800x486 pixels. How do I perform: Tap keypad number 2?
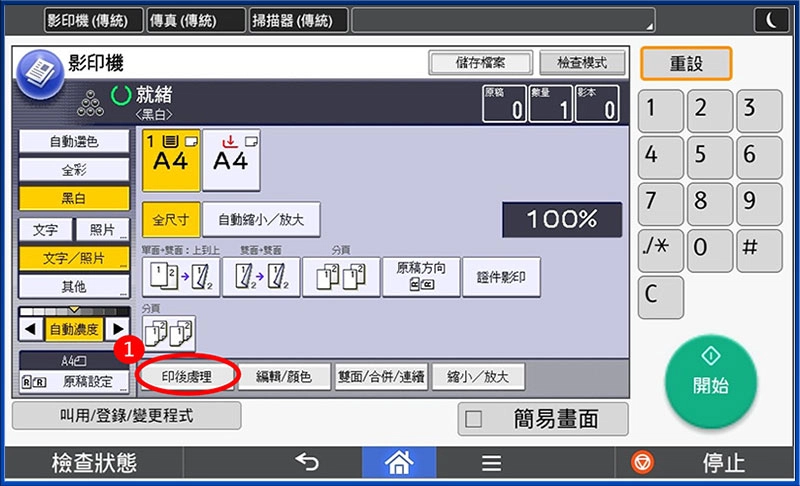point(710,111)
